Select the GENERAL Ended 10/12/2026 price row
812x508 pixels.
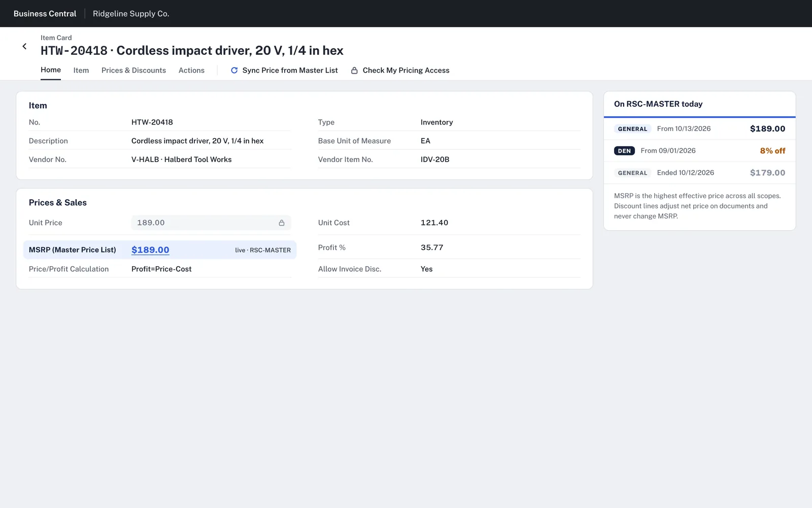pyautogui.click(x=699, y=173)
